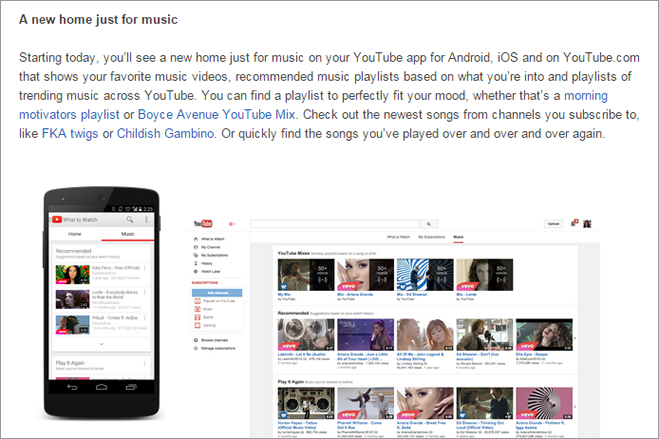
Task: Tap the search icon on the phone
Action: click(130, 219)
